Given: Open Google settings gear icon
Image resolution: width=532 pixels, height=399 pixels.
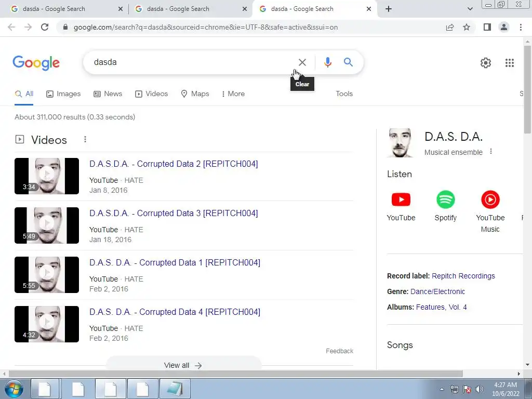Looking at the screenshot, I should point(486,63).
